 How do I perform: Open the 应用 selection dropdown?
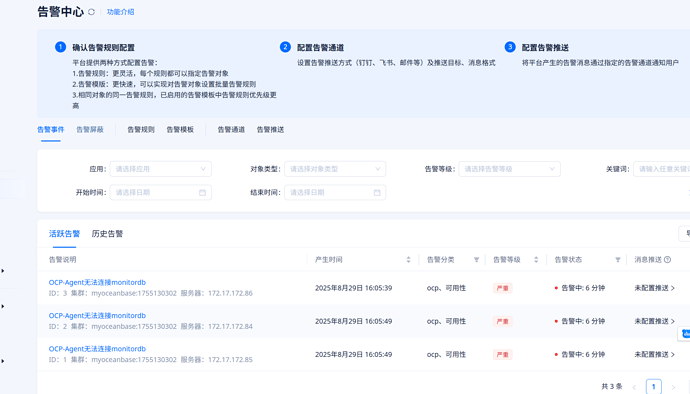pos(161,169)
